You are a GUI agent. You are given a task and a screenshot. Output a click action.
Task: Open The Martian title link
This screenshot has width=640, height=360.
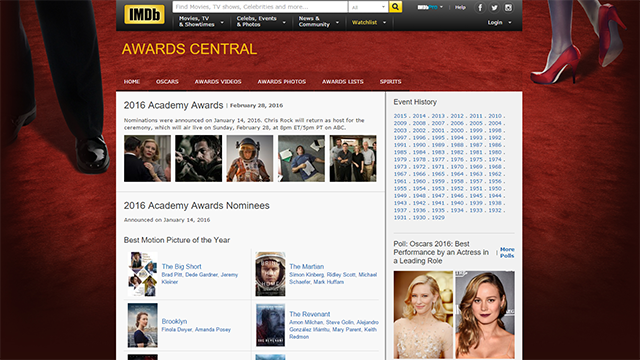307,267
